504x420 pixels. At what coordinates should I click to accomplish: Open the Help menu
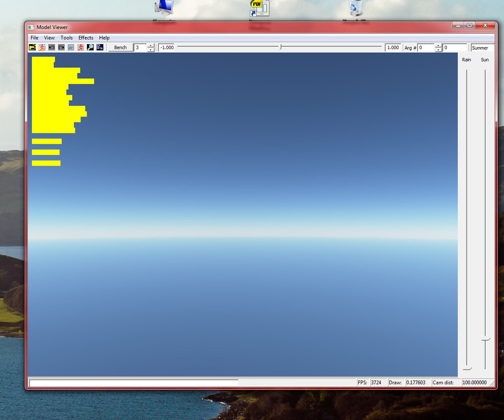[x=104, y=38]
